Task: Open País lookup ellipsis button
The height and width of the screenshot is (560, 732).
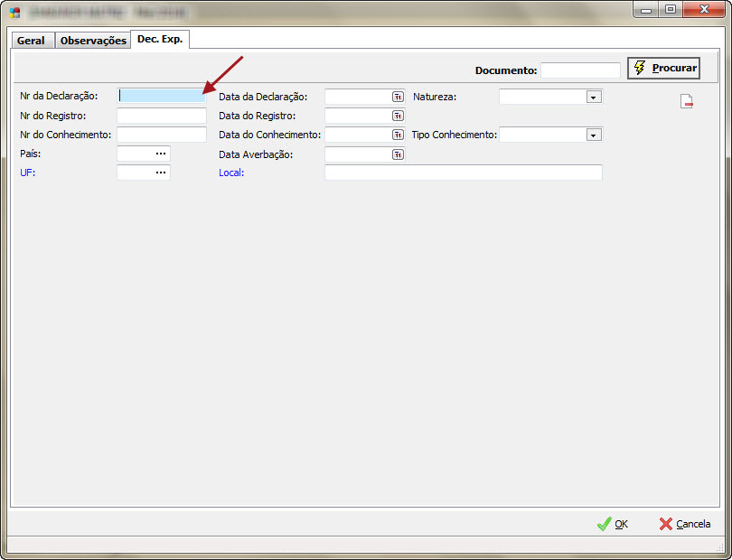Action: point(161,154)
